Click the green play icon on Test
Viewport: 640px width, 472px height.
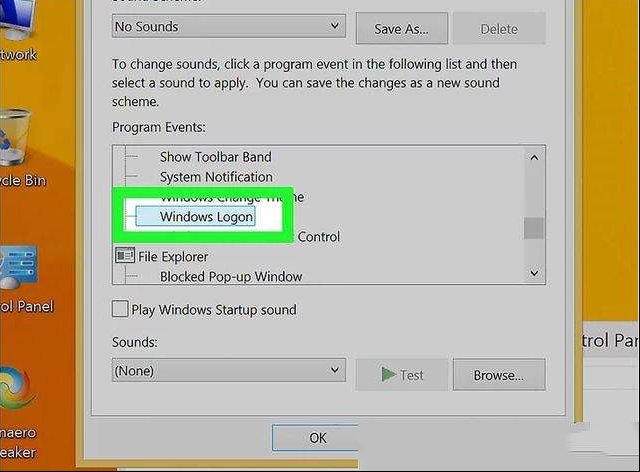click(x=388, y=374)
